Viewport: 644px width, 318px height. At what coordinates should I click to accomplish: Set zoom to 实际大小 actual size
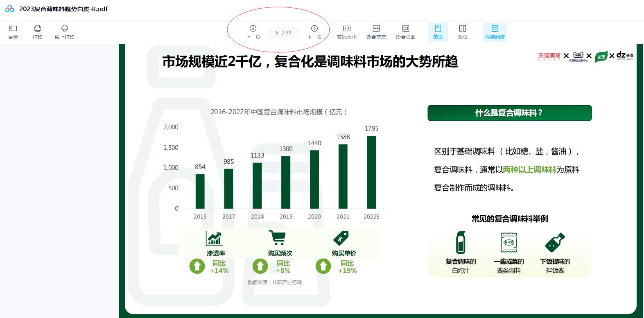click(x=346, y=32)
